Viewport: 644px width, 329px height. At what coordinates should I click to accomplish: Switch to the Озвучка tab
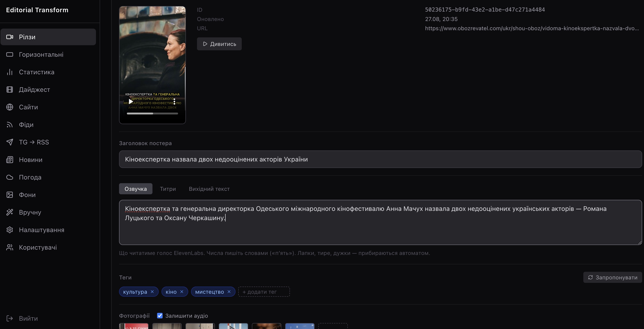(x=136, y=189)
